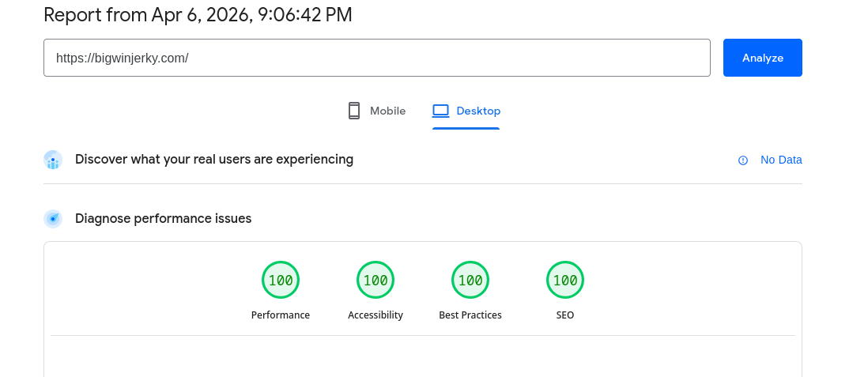The image size is (868, 377).
Task: Click the diagnose performance radar icon
Action: click(x=53, y=219)
